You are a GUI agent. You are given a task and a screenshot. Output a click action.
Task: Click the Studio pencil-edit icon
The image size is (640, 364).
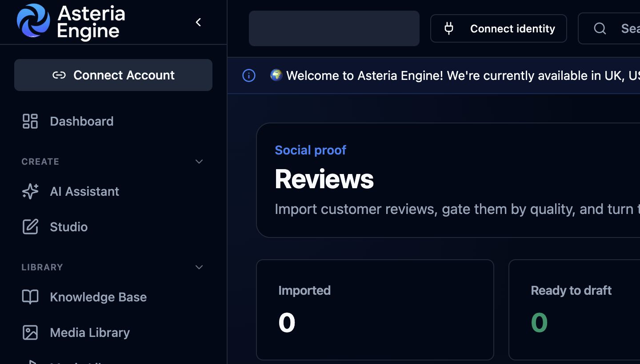pyautogui.click(x=30, y=227)
